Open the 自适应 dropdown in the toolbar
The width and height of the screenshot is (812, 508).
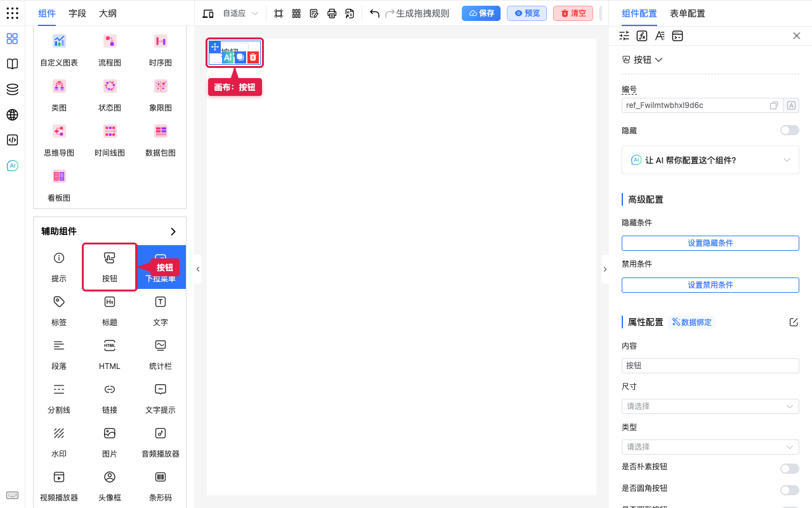(x=240, y=13)
